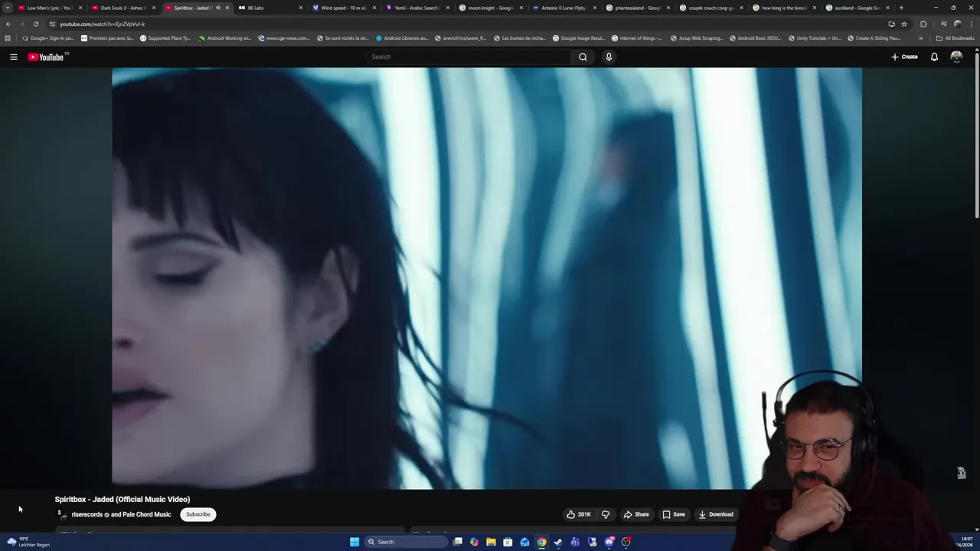Image resolution: width=980 pixels, height=551 pixels.
Task: Share the Spiritbox video
Action: [636, 514]
